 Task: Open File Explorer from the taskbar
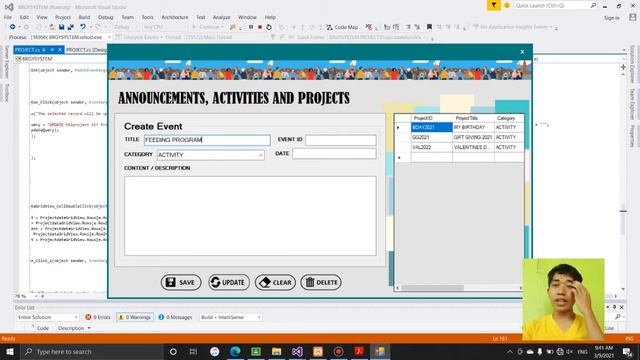(276, 351)
